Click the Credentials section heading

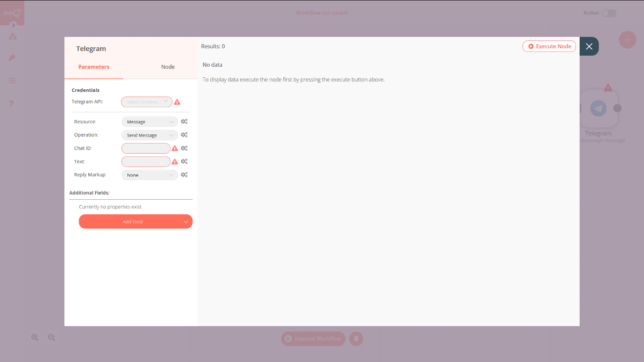[86, 90]
